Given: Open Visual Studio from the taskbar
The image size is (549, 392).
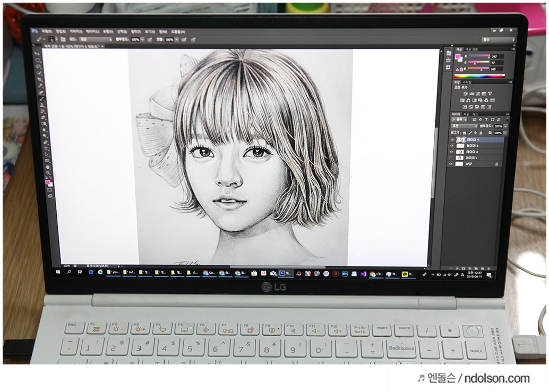Looking at the screenshot, I should [363, 274].
